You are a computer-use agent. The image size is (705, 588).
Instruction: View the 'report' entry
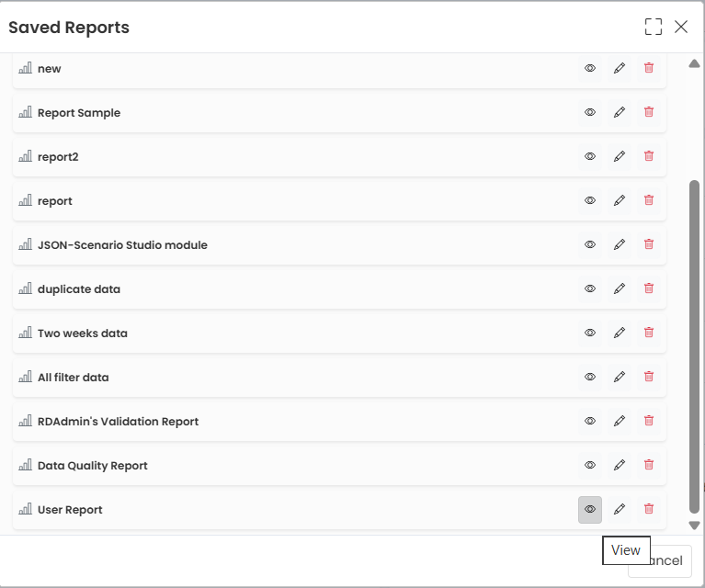pos(590,200)
